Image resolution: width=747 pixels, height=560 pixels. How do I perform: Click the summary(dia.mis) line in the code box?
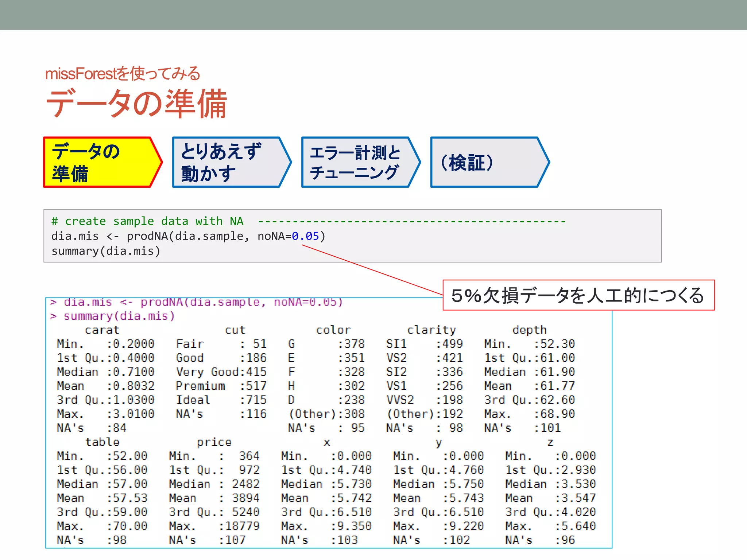(106, 251)
